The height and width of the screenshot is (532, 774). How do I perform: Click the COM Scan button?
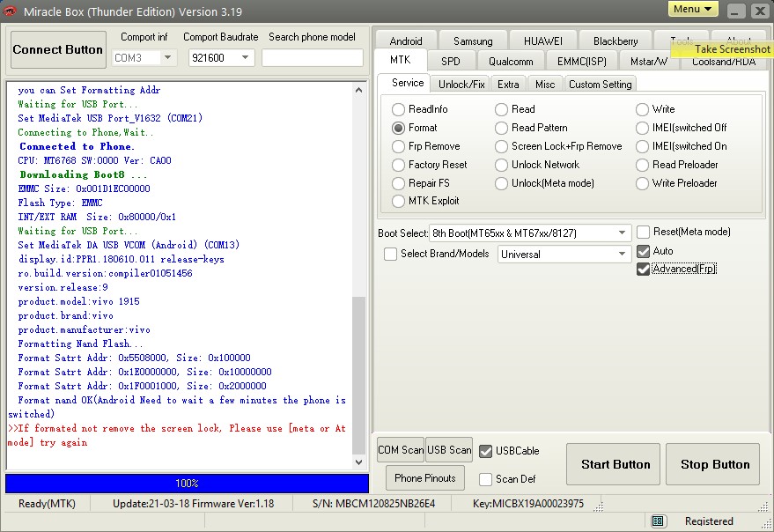pos(401,450)
